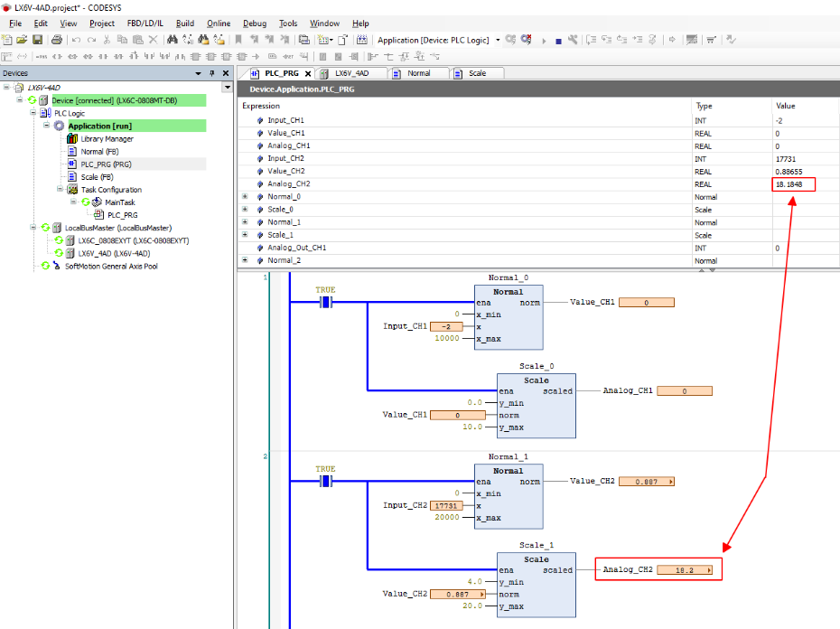840x629 pixels.
Task: Click the Print toolbar icon
Action: (x=57, y=40)
